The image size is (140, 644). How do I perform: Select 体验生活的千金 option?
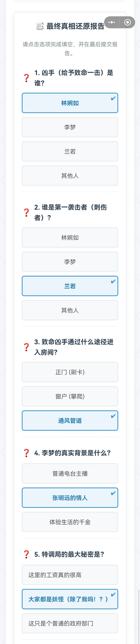(x=70, y=522)
